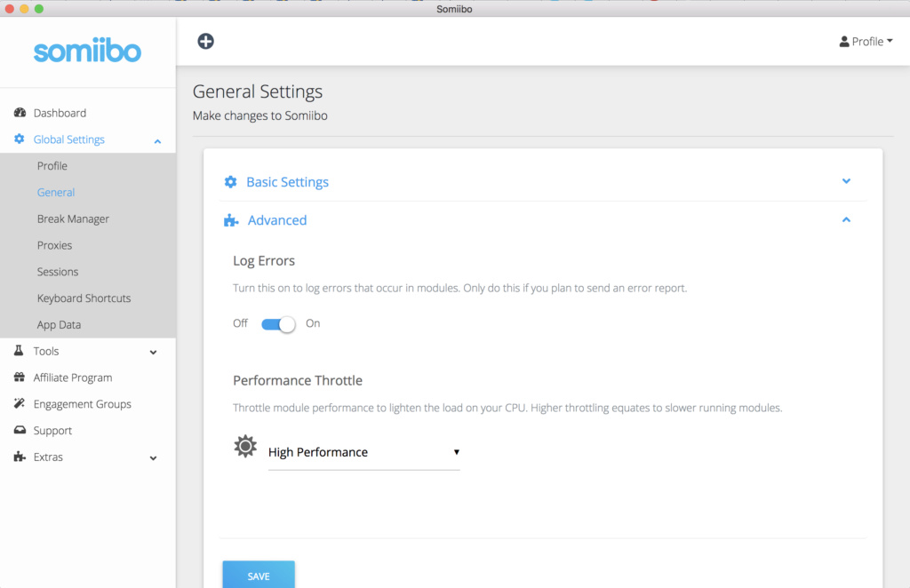Click the 'Make changes to Somiibo' subtitle
This screenshot has width=910, height=588.
pyautogui.click(x=260, y=115)
